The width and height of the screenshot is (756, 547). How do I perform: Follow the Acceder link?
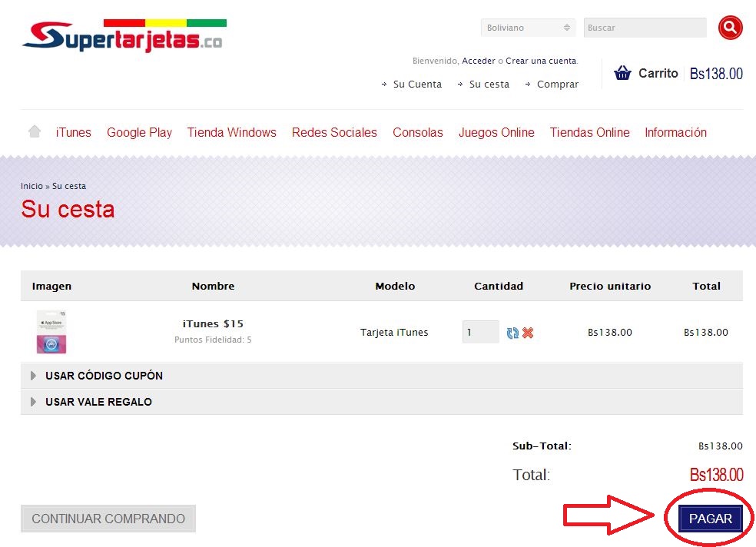click(x=479, y=61)
